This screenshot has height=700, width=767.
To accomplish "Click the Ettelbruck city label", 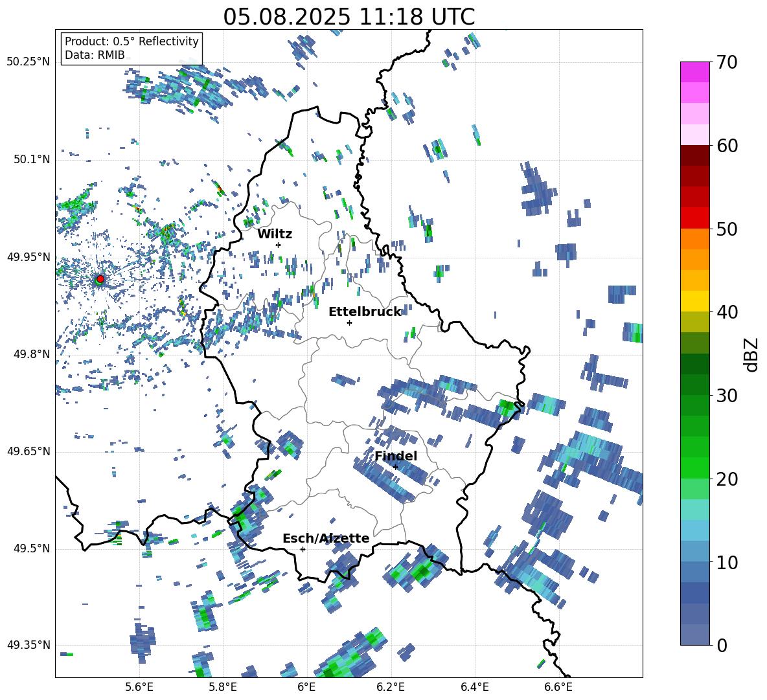I will pyautogui.click(x=365, y=312).
